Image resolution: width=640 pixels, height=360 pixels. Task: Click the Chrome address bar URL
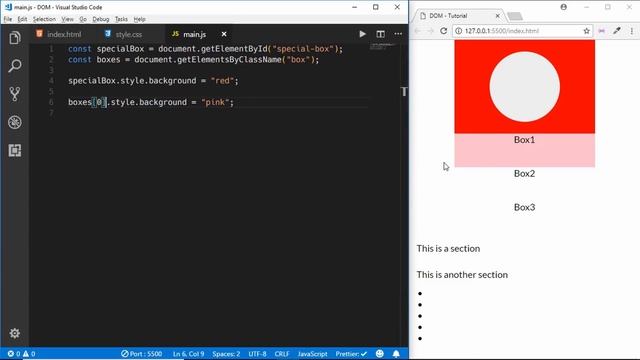502,31
